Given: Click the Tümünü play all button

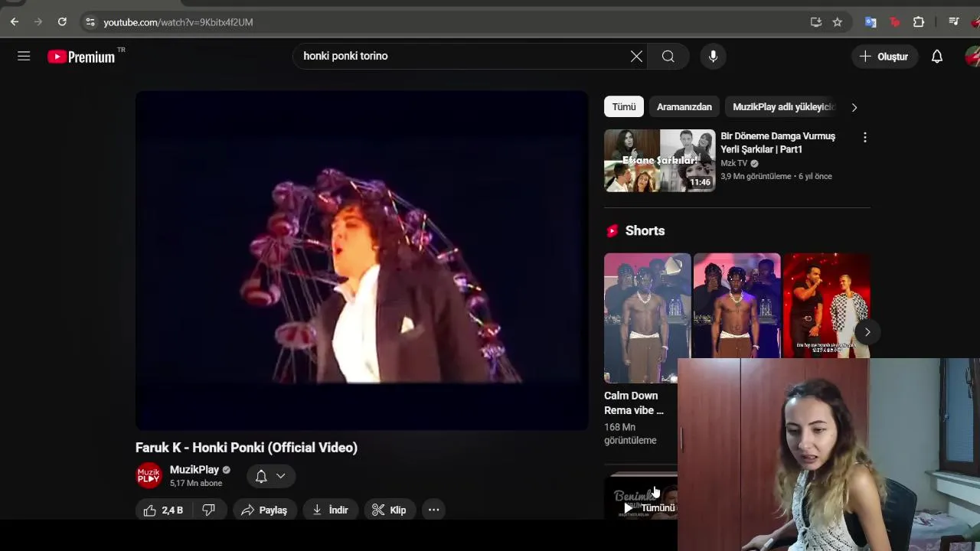Looking at the screenshot, I should pos(648,508).
